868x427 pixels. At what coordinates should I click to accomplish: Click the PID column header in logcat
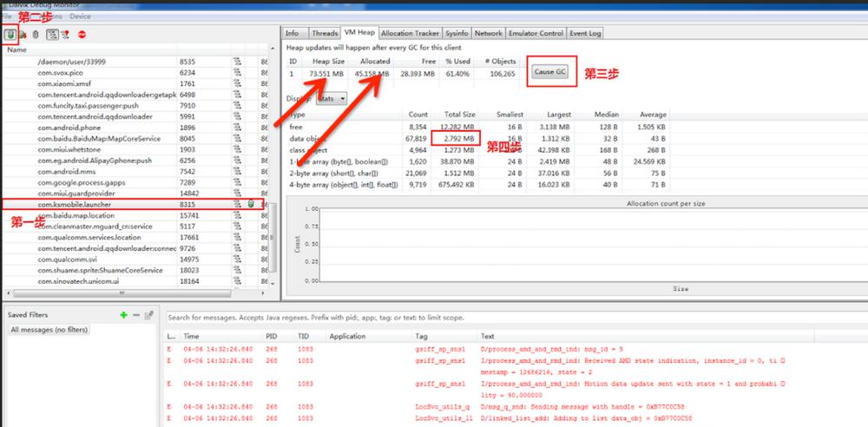(271, 336)
